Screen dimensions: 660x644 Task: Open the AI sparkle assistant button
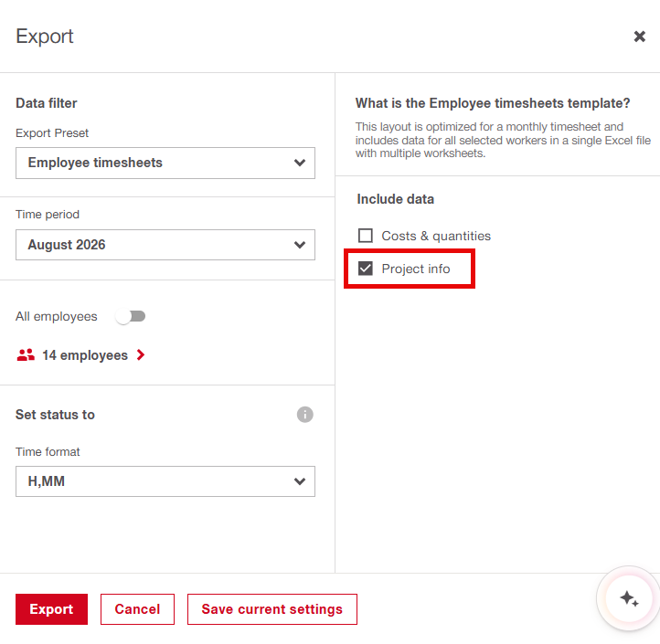629,597
